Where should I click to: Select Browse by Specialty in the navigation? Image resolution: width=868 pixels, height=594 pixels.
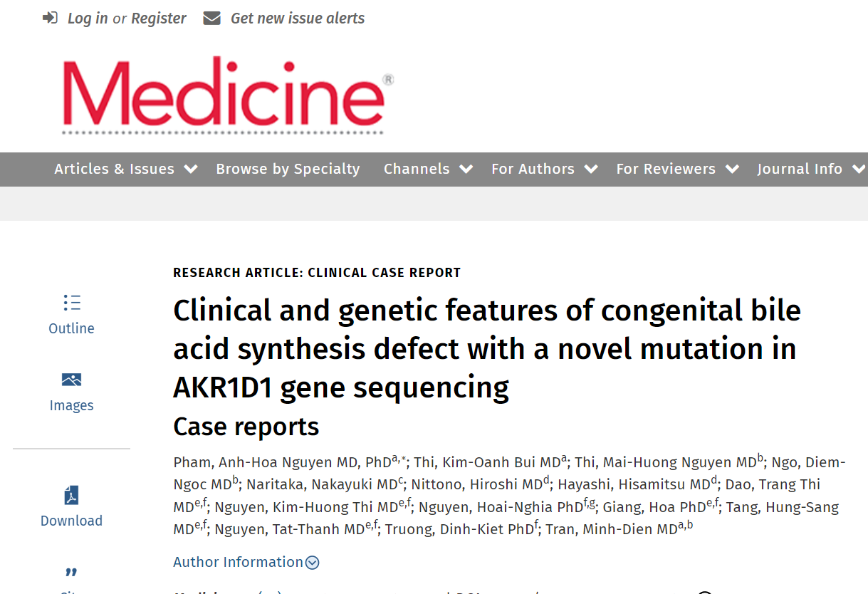(288, 169)
